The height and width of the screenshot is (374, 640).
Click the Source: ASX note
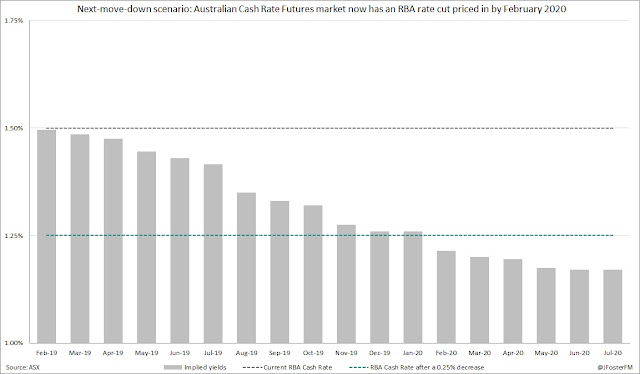tap(23, 367)
